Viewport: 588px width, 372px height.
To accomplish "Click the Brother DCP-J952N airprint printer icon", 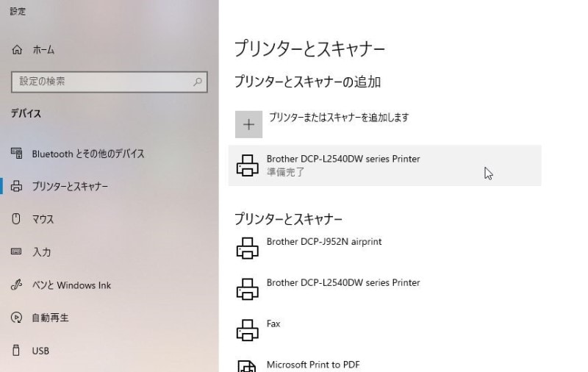I will (x=248, y=248).
